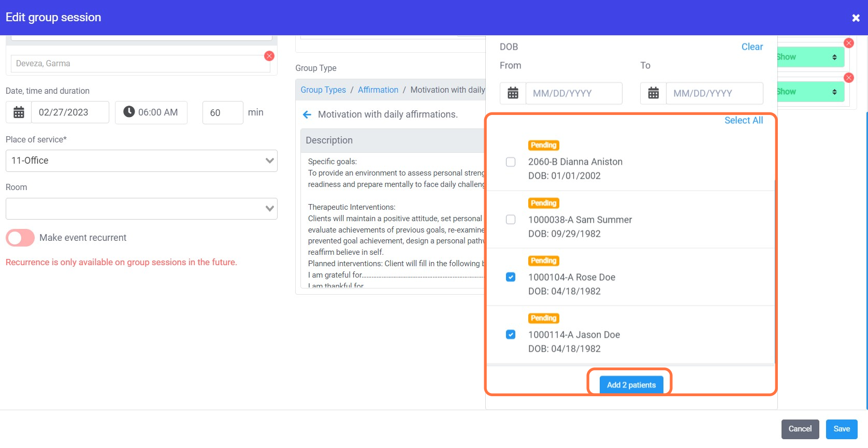
Task: Click the Therapeutic Interventions text
Action: 352,207
